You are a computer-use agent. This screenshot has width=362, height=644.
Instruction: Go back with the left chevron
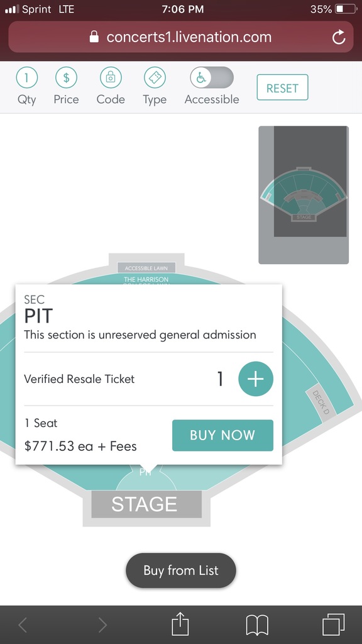pyautogui.click(x=23, y=625)
